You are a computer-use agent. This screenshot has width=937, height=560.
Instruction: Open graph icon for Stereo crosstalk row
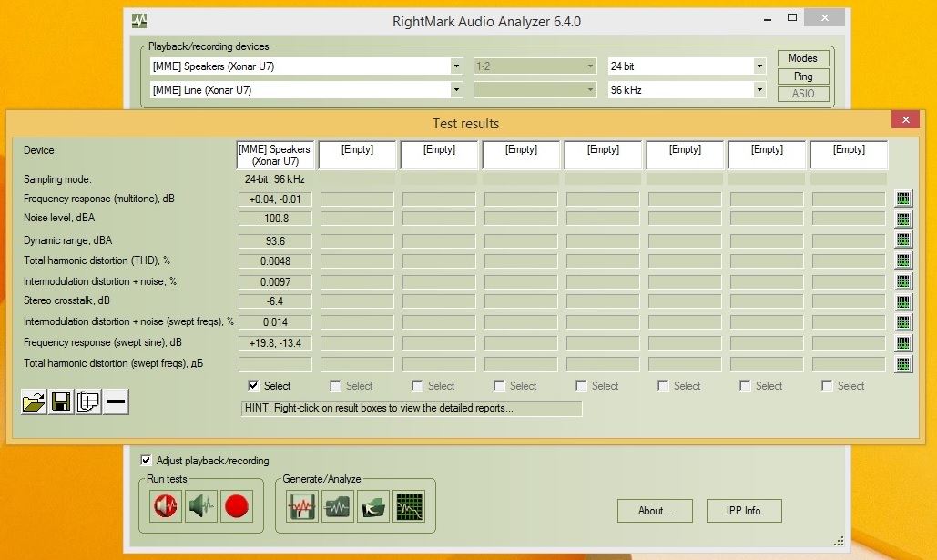click(903, 301)
